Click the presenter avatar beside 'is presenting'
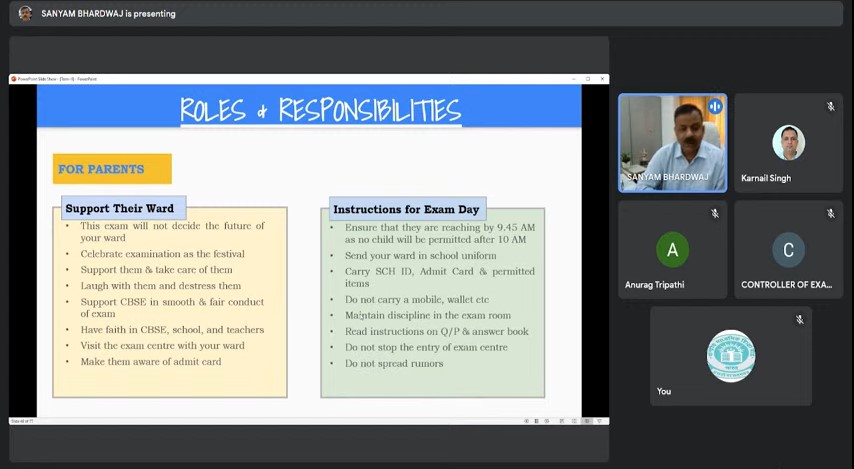The height and width of the screenshot is (469, 854). tap(25, 13)
